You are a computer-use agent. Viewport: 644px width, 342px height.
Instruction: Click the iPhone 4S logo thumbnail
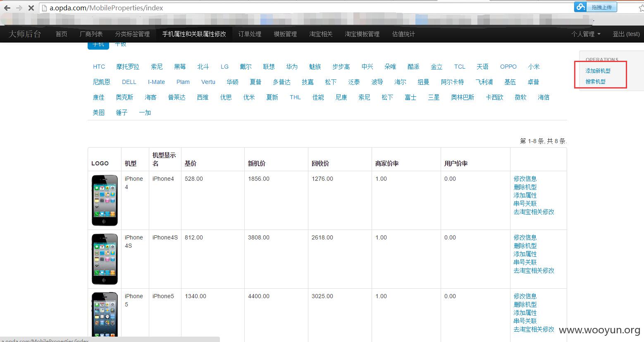click(x=105, y=259)
